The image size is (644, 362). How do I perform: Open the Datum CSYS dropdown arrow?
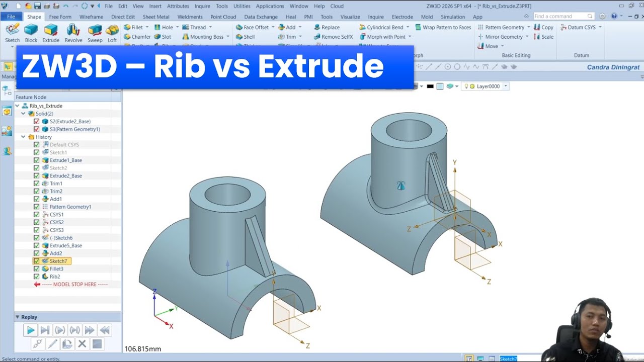tap(600, 27)
